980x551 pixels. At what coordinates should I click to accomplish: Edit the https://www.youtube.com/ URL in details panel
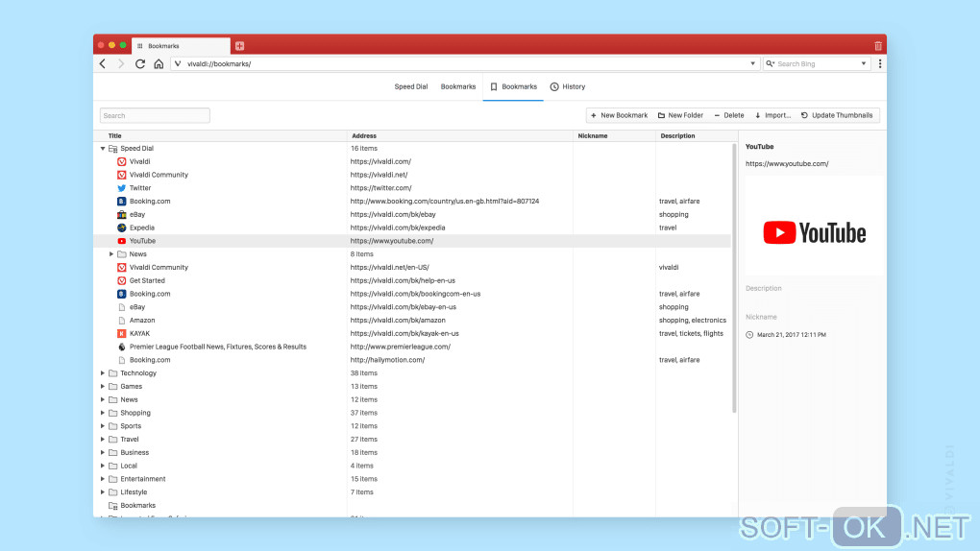click(x=787, y=164)
